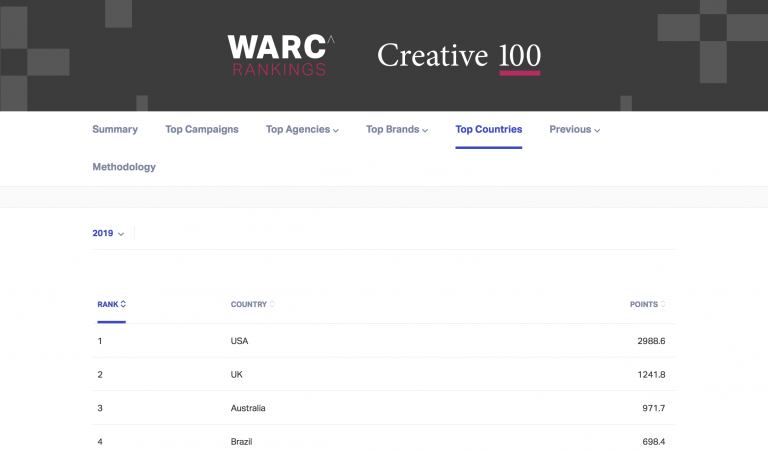Open the Summary tab
The image size is (768, 451).
pos(115,129)
